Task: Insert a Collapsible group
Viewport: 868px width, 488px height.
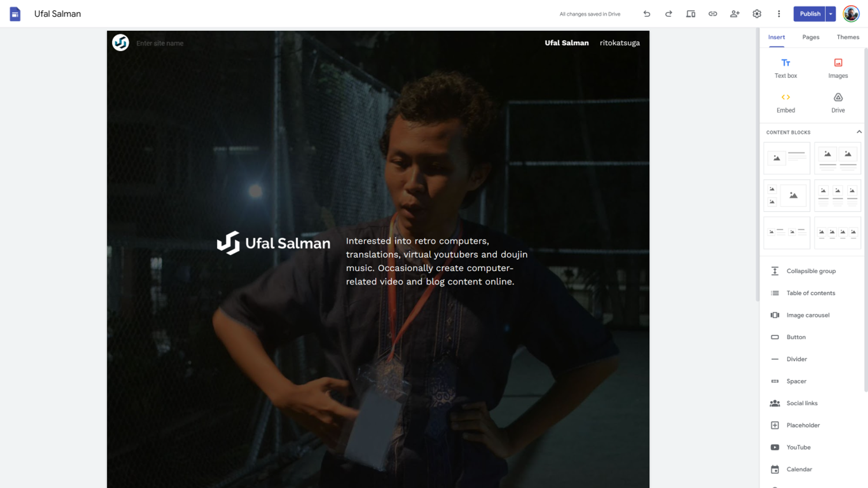Action: 812,271
